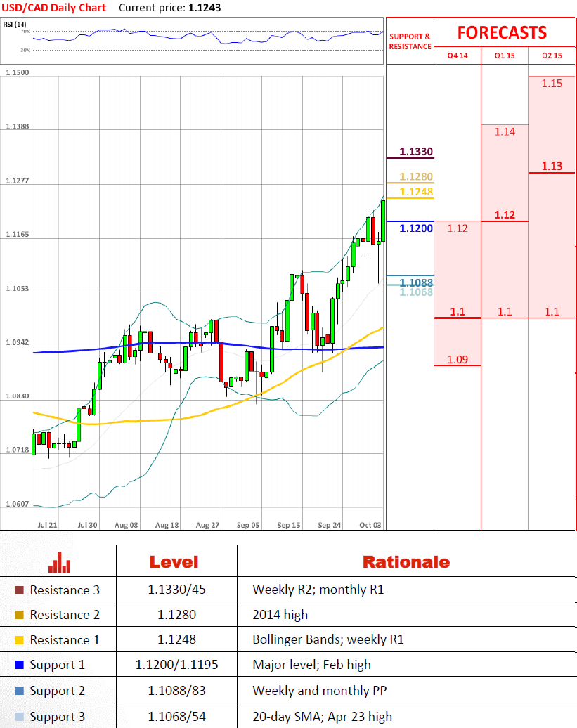Click the bold Q4 14 forecast 1.1
This screenshot has width=577, height=728.
[458, 311]
